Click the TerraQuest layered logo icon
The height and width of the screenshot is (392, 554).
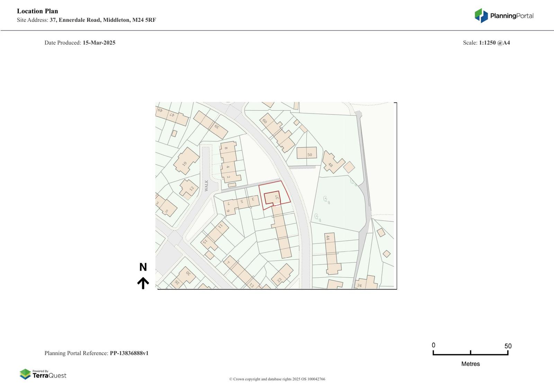(x=25, y=374)
